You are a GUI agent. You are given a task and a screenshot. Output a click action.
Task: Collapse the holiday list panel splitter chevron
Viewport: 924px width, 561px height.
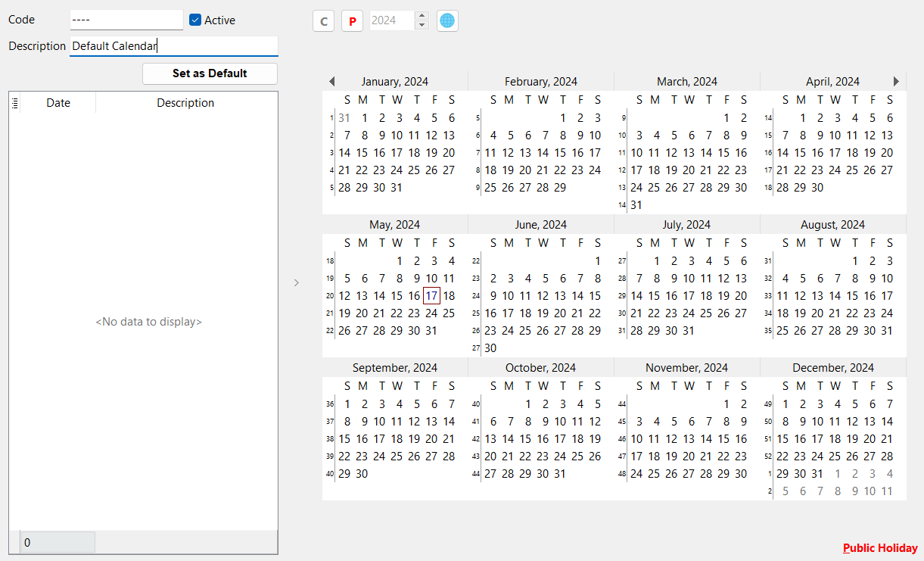297,282
